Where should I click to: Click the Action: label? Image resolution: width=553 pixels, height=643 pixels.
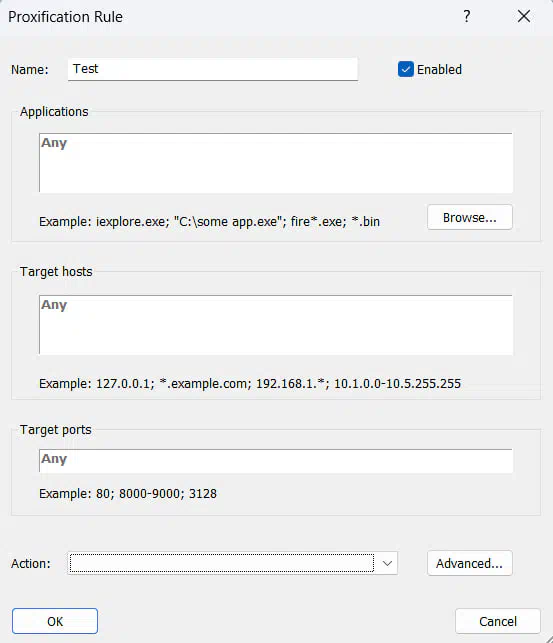(x=31, y=563)
